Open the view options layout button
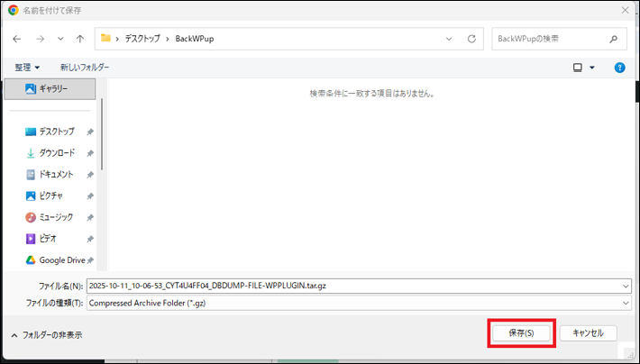The height and width of the screenshot is (364, 640). click(x=579, y=68)
